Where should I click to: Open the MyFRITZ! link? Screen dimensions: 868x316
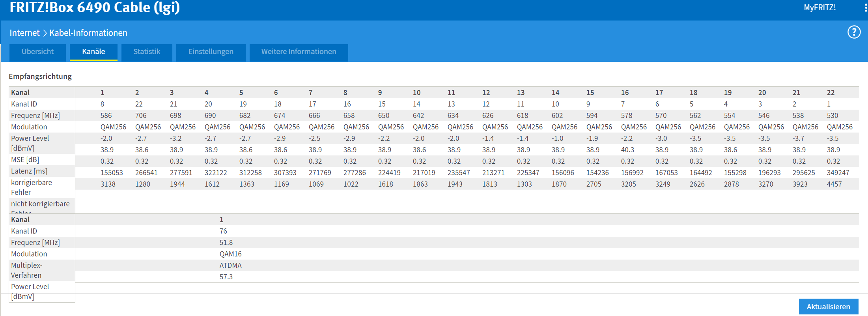[x=819, y=7]
